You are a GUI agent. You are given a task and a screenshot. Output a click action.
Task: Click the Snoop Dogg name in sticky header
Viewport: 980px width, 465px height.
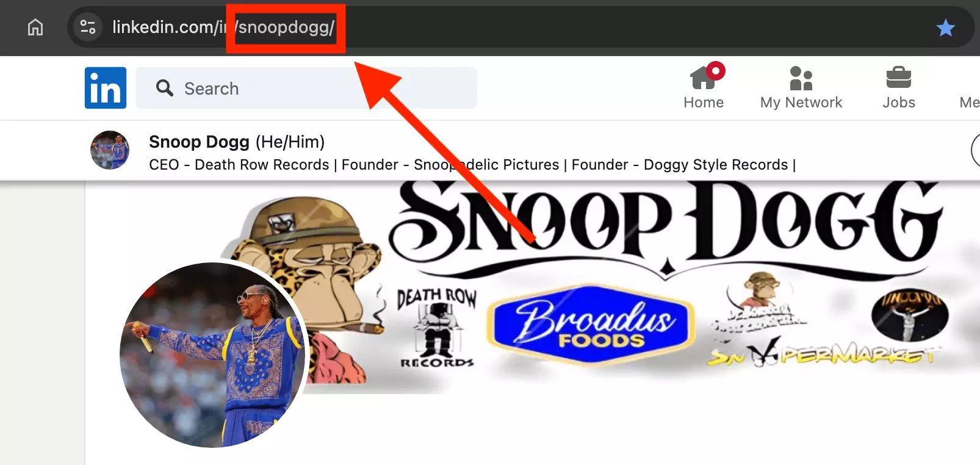pyautogui.click(x=199, y=142)
